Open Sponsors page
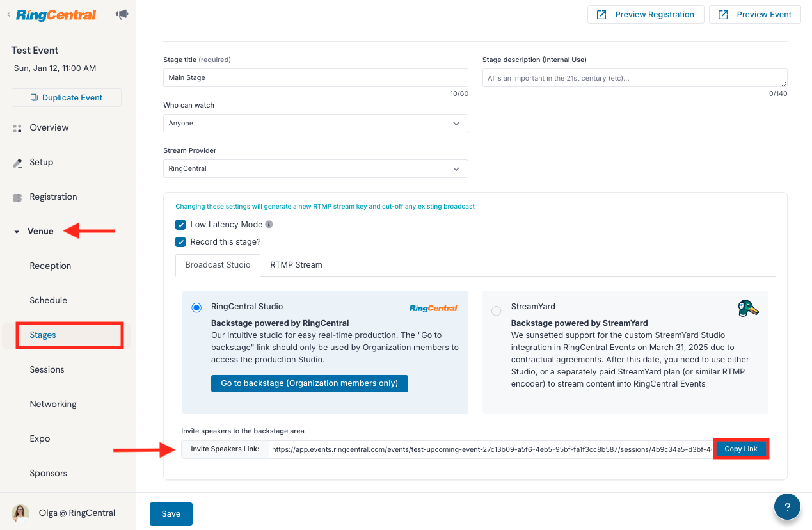The height and width of the screenshot is (530, 812). point(48,473)
